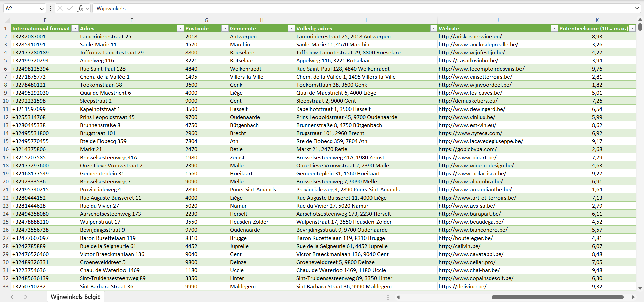The image size is (644, 302).
Task: Add a new sheet with plus icon
Action: point(126,297)
